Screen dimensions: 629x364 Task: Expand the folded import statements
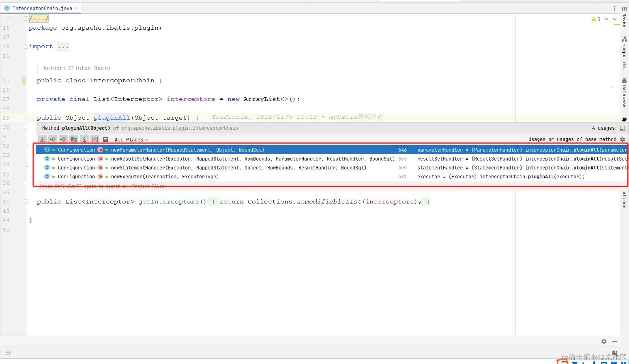pos(26,46)
